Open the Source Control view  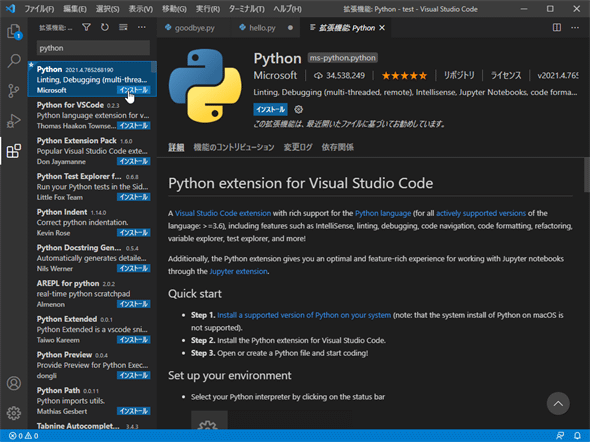coord(14,91)
